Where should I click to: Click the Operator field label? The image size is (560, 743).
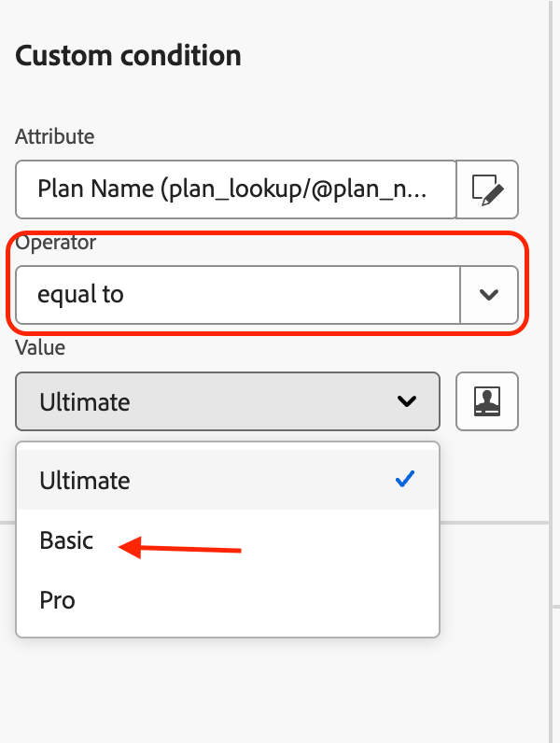point(55,243)
